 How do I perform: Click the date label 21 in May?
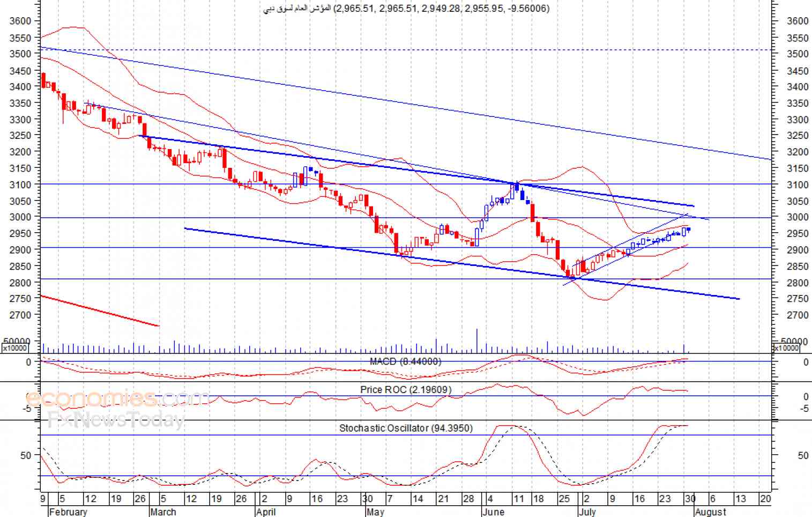(443, 499)
